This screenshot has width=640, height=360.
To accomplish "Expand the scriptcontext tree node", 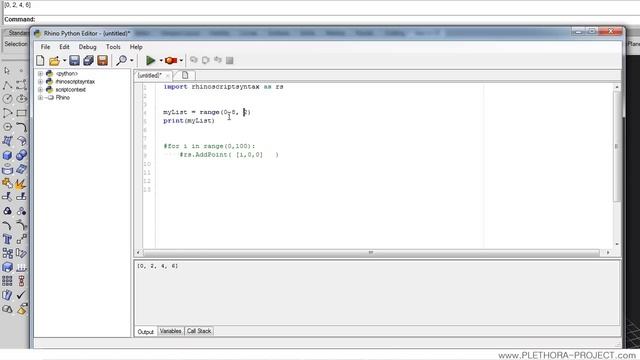I will pyautogui.click(x=40, y=89).
